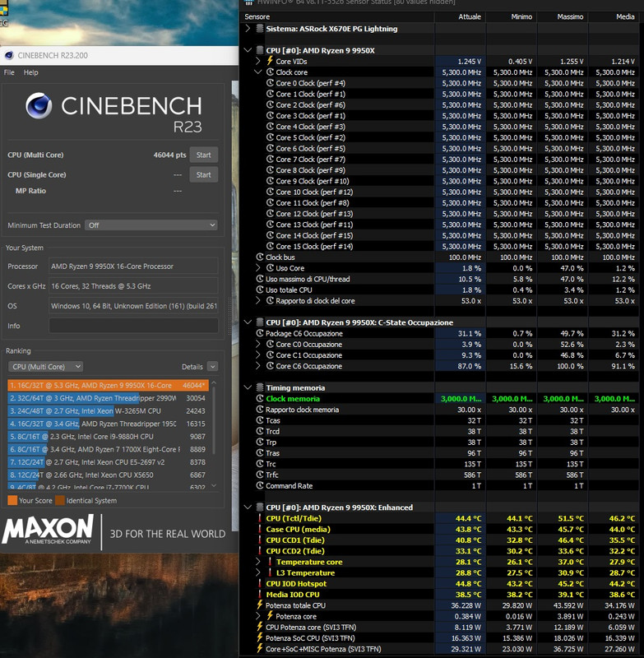Expand the Temperature core row

pos(258,562)
